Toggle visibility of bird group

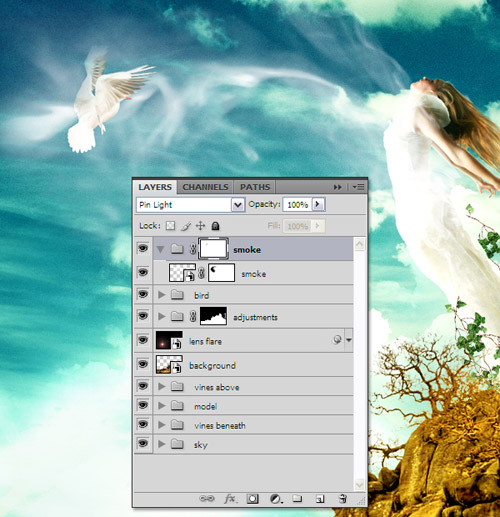coord(143,294)
